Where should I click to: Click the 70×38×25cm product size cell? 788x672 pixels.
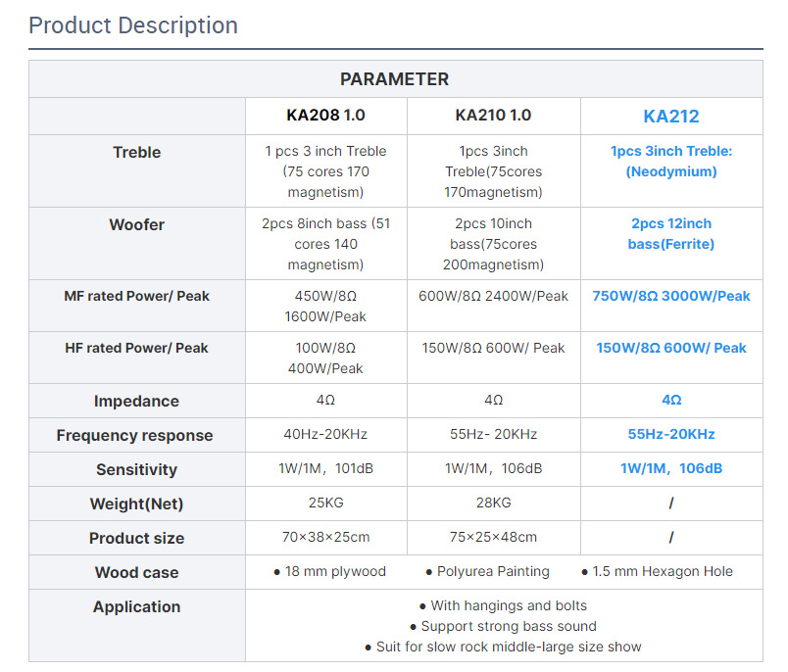point(325,537)
